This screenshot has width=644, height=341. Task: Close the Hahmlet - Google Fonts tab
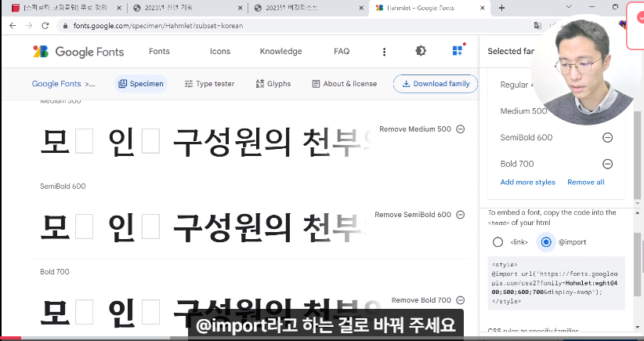click(x=482, y=8)
